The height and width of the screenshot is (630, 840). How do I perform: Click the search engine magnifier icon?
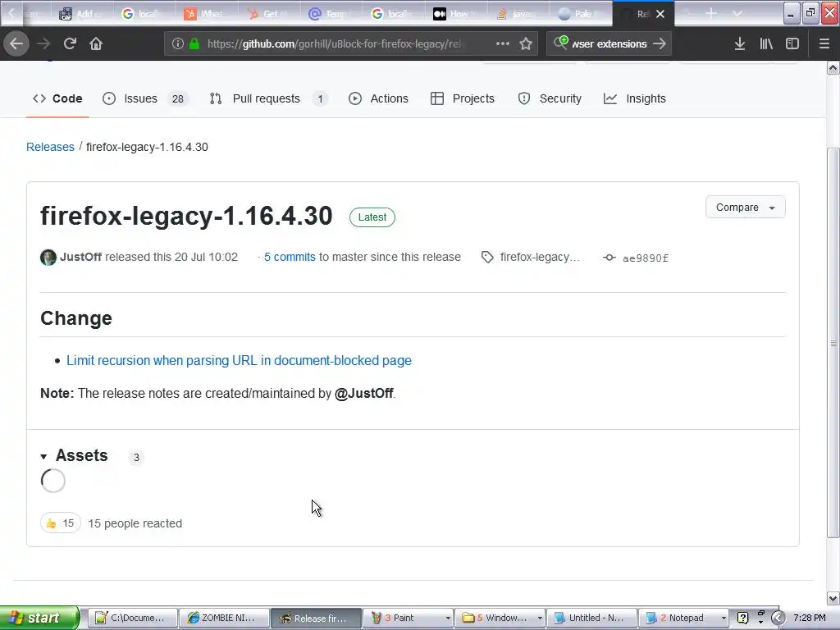(560, 43)
